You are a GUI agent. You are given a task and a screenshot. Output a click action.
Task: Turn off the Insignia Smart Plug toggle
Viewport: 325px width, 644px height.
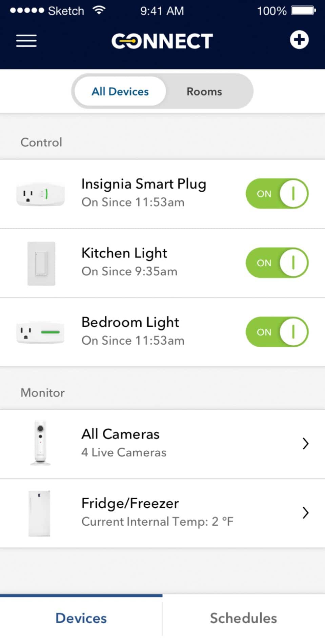[277, 194]
